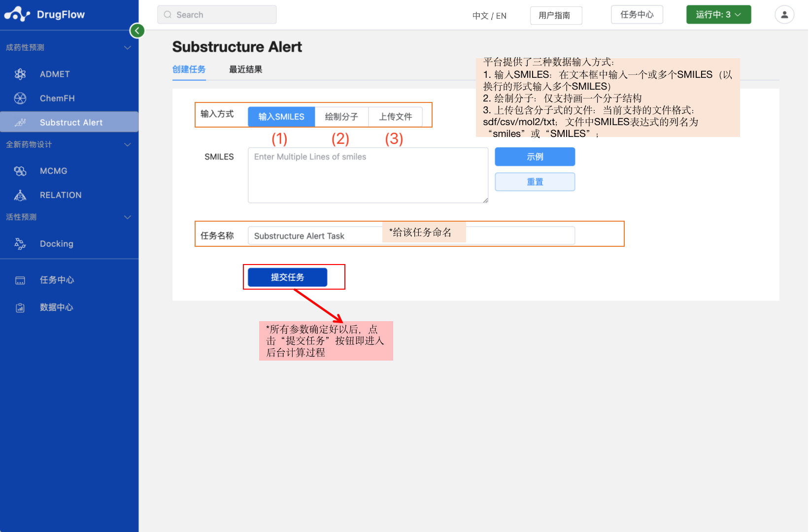
Task: Click the SMILES input text area
Action: 368,175
